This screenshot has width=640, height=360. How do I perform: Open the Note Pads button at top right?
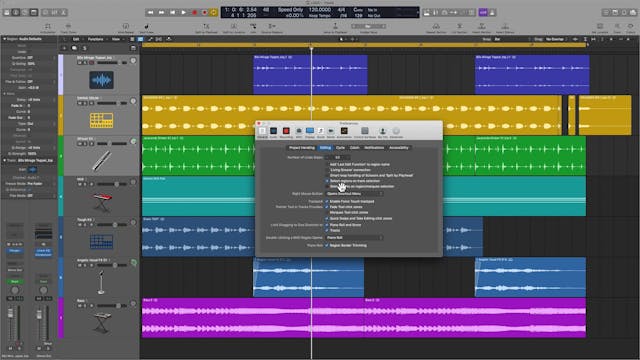tap(615, 13)
